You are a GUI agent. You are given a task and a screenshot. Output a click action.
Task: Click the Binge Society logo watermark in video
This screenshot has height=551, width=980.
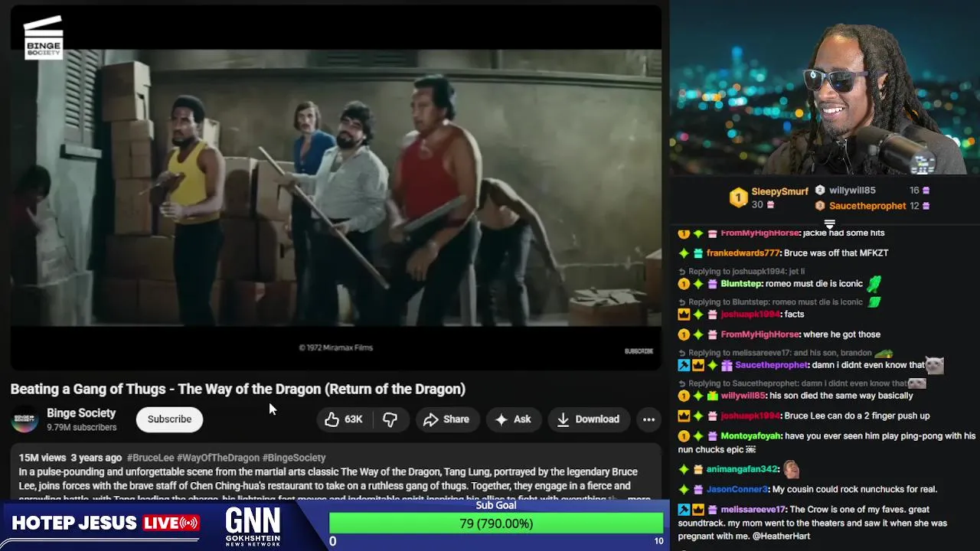pyautogui.click(x=43, y=37)
